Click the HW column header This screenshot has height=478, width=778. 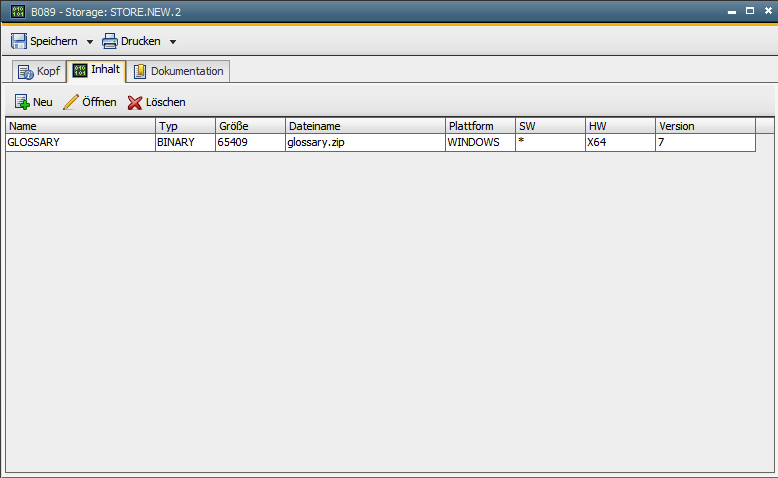tap(621, 126)
